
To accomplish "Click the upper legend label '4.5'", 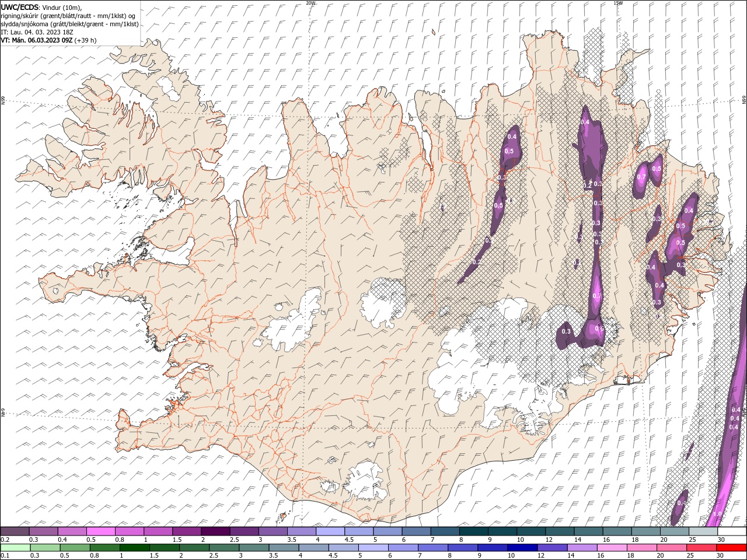I will coord(349,540).
